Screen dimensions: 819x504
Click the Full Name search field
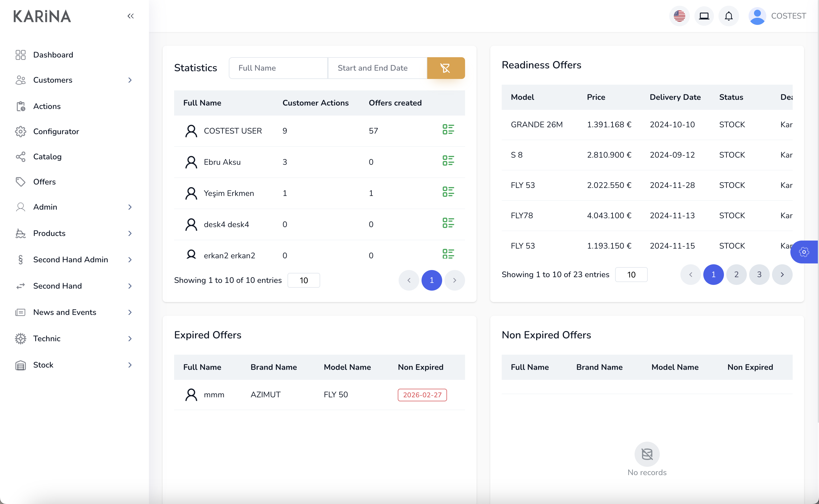(x=278, y=68)
